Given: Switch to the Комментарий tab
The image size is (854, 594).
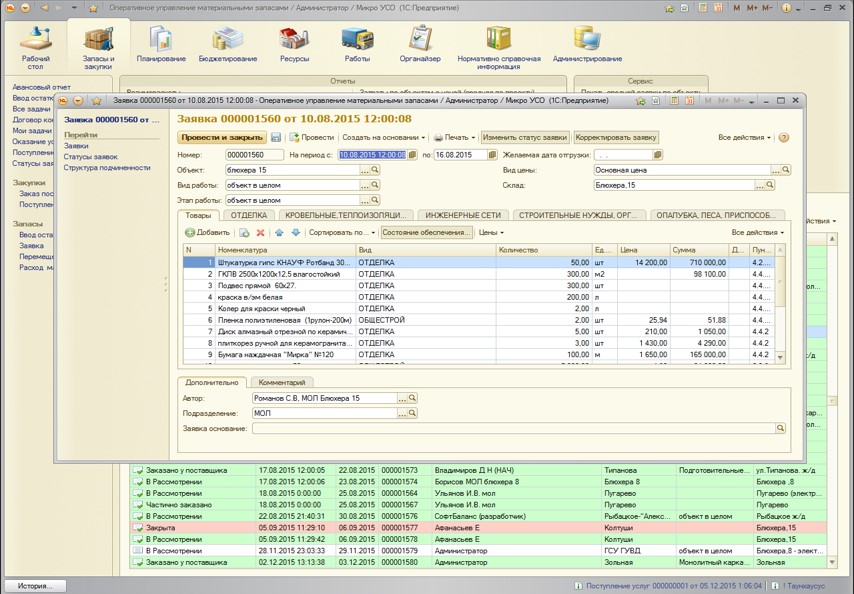Looking at the screenshot, I should 282,383.
